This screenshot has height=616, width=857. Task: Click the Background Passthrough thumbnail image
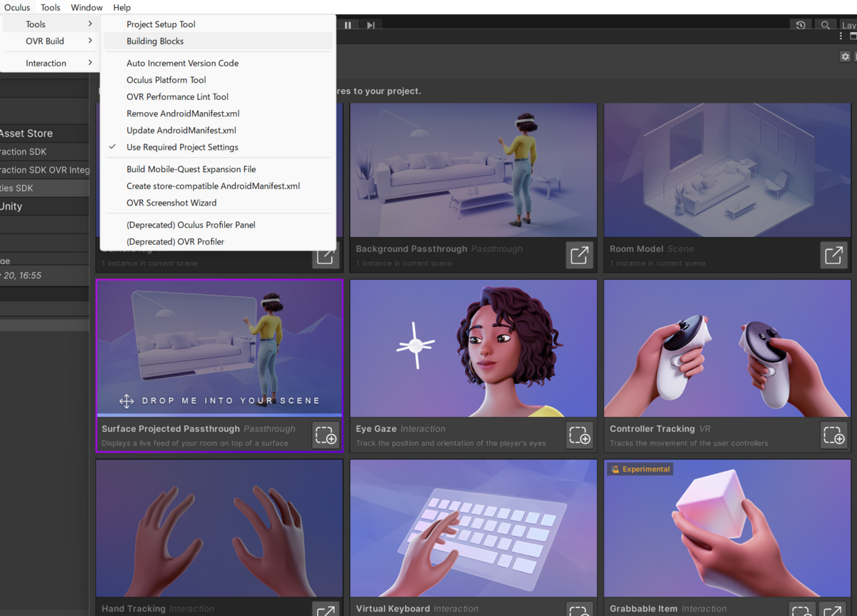473,170
